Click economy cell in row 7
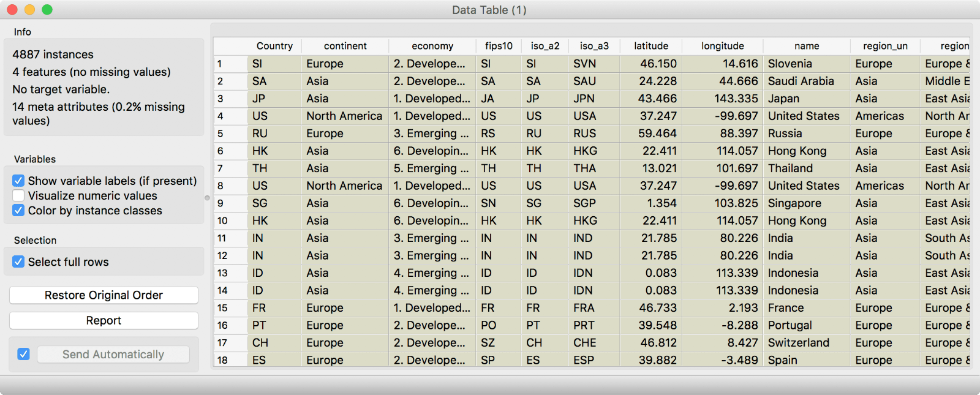Image resolution: width=980 pixels, height=395 pixels. coord(432,168)
